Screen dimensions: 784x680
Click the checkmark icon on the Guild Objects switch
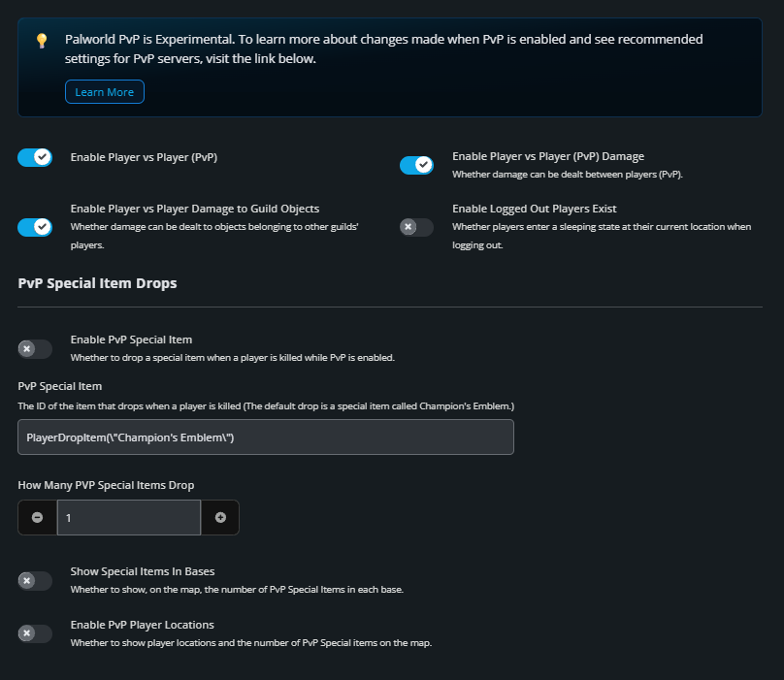click(x=41, y=227)
